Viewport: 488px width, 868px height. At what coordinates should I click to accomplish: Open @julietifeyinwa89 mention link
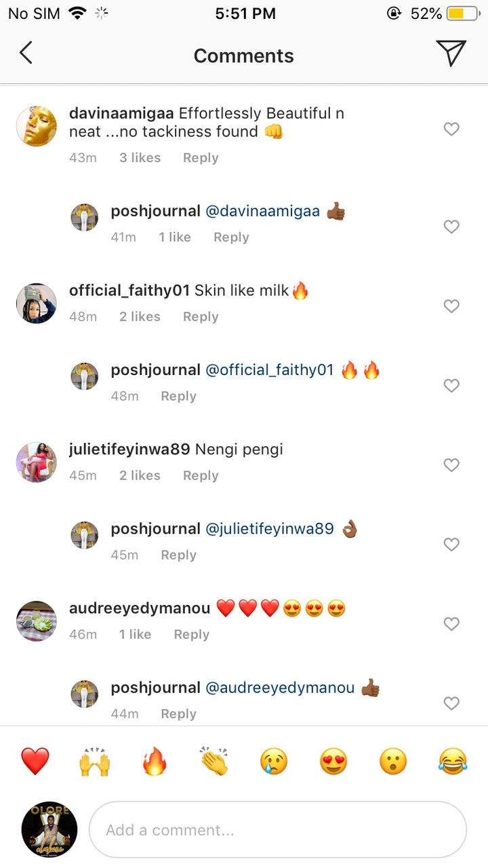pos(270,529)
